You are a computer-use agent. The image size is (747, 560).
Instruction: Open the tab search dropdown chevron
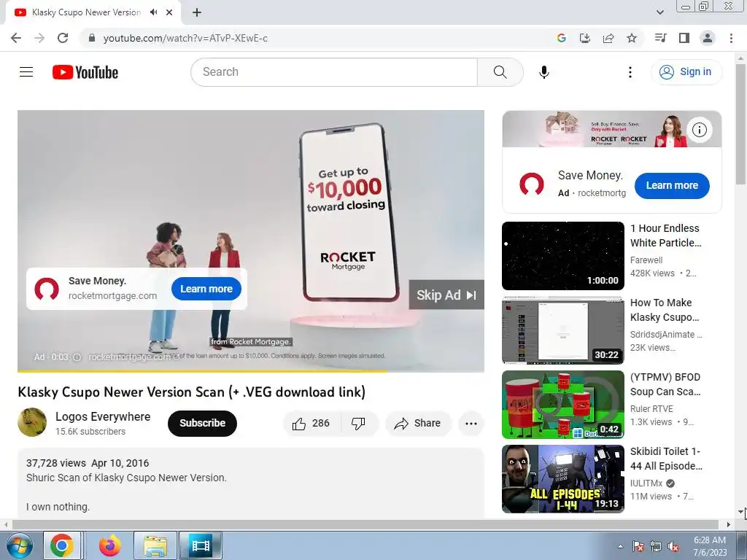659,12
